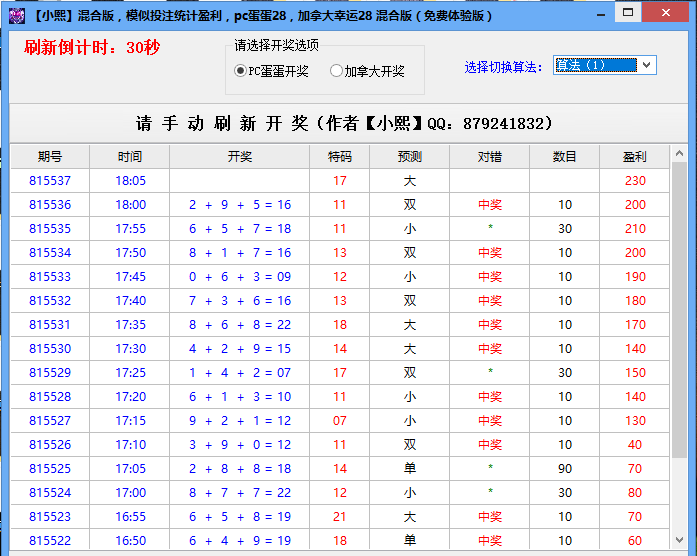Maximize the 小熙 混合版 window

coord(628,12)
